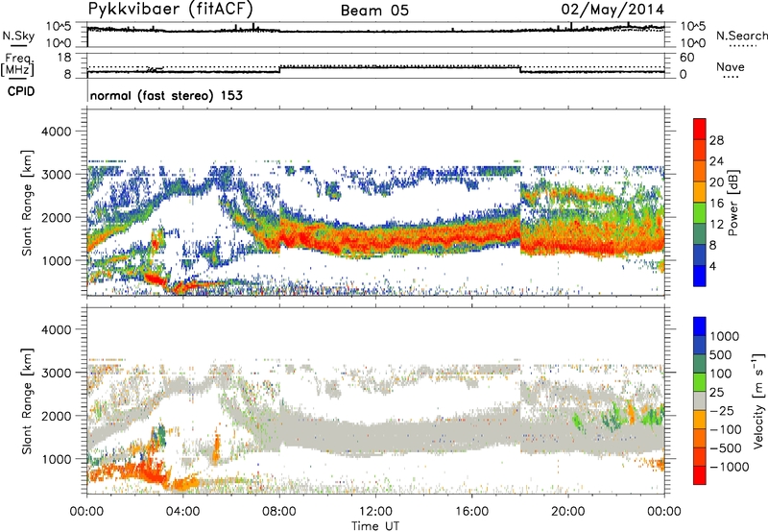Click the '08:00' time tick label

pos(279,512)
